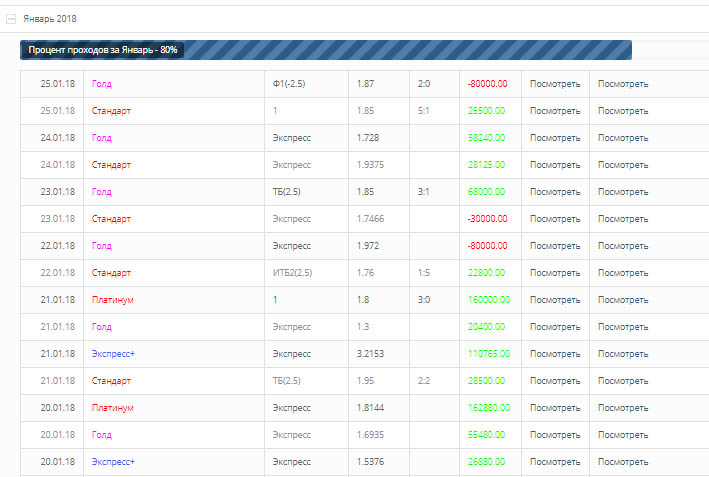This screenshot has height=477, width=709.
Task: Open first Посмотреть in 20.01.18 Экспресс+ row
Action: point(555,462)
